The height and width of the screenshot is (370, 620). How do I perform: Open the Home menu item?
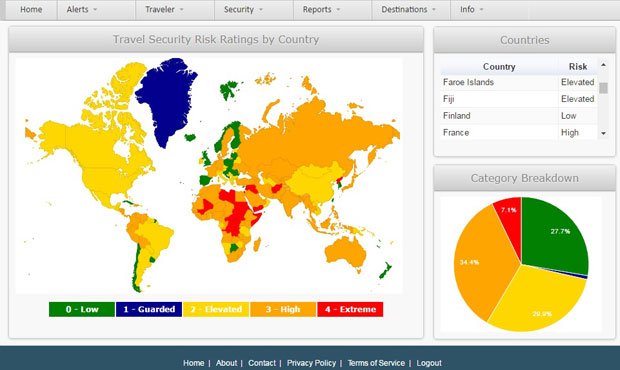31,9
